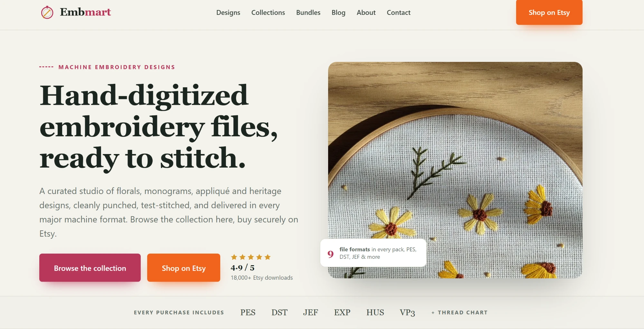Click the Embmart brand name
644x329 pixels.
(x=85, y=12)
